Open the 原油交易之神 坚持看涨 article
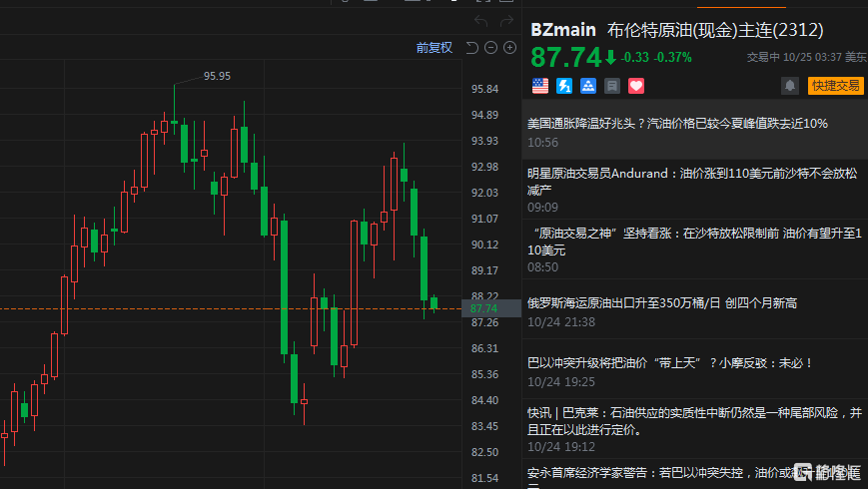868x489 pixels. point(695,249)
